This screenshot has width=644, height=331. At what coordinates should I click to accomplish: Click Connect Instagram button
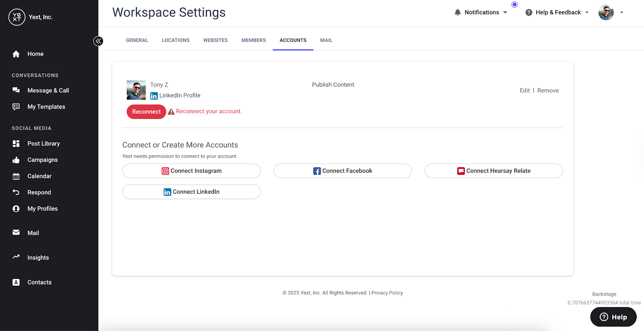192,171
